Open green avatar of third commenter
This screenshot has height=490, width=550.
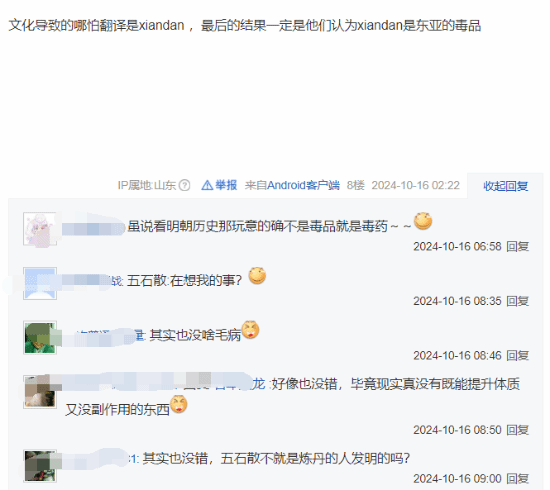click(40, 337)
